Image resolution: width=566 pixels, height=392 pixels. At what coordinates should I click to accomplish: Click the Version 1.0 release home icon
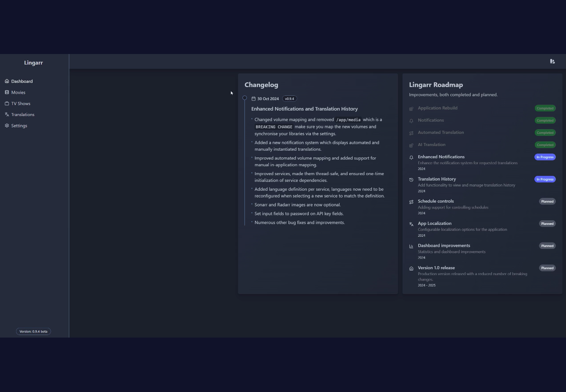click(x=411, y=268)
